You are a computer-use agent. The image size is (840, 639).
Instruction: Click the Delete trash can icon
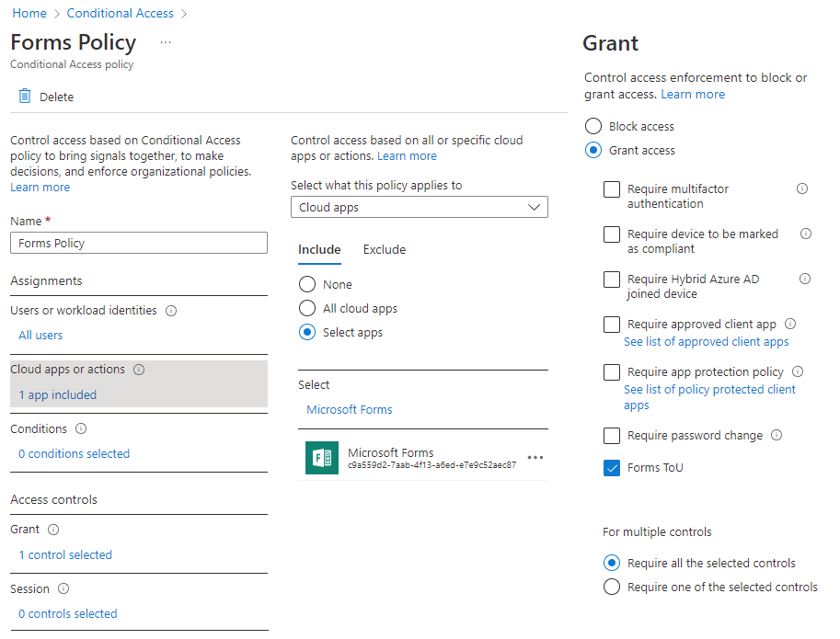click(25, 97)
